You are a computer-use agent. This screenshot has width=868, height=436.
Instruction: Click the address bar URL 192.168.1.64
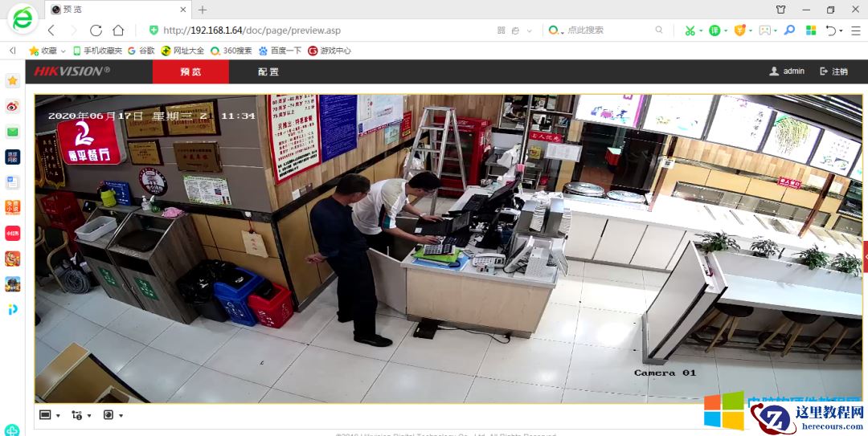tap(252, 31)
